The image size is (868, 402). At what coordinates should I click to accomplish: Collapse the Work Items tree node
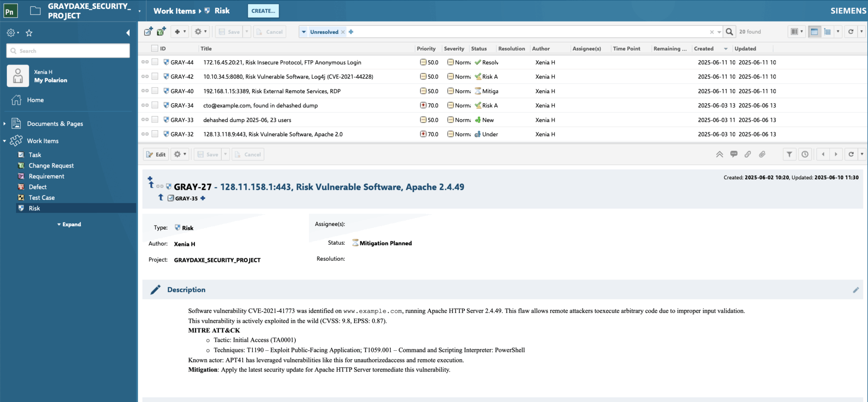coord(4,141)
